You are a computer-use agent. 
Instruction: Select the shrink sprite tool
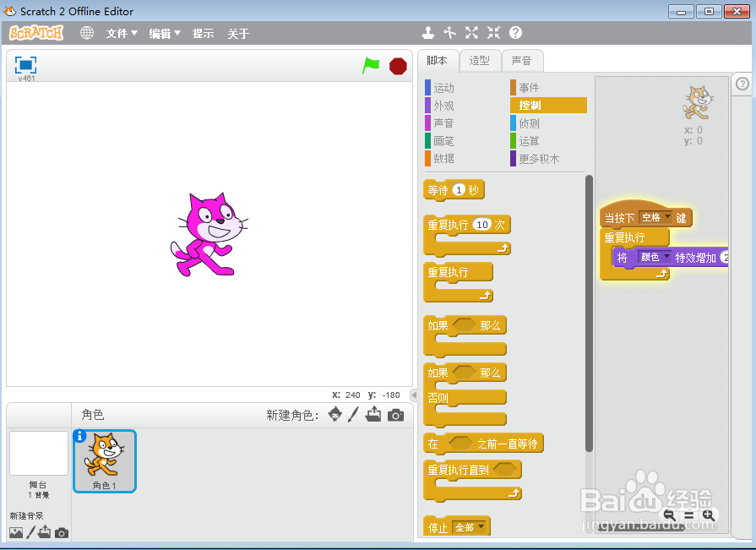coord(493,33)
